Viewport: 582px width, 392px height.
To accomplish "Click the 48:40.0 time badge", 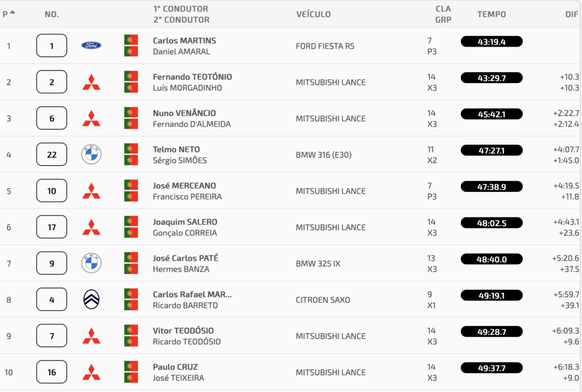I will (491, 259).
